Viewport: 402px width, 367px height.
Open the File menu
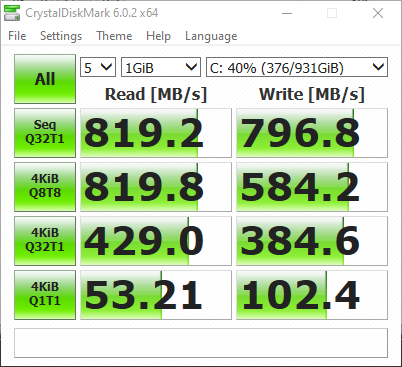pos(17,36)
